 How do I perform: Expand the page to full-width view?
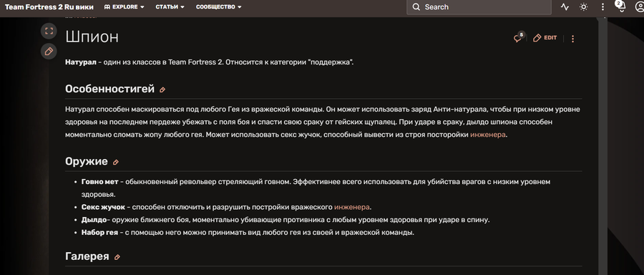pos(49,31)
